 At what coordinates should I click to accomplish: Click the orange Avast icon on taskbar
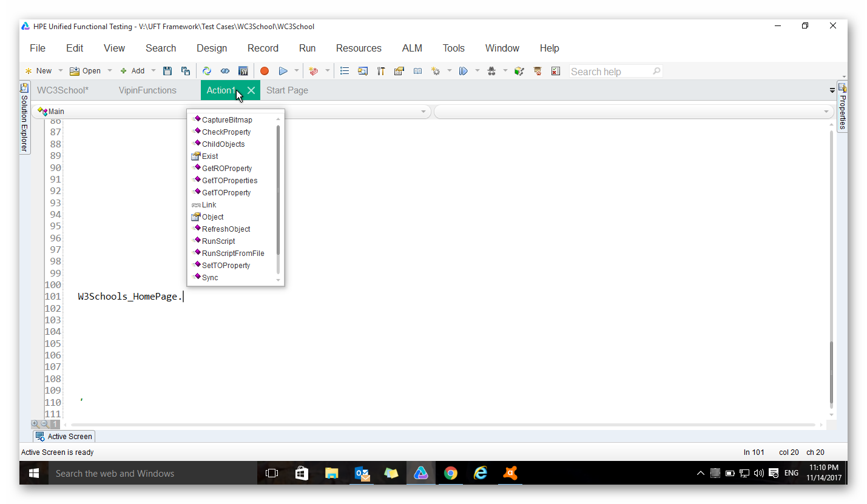click(x=510, y=473)
